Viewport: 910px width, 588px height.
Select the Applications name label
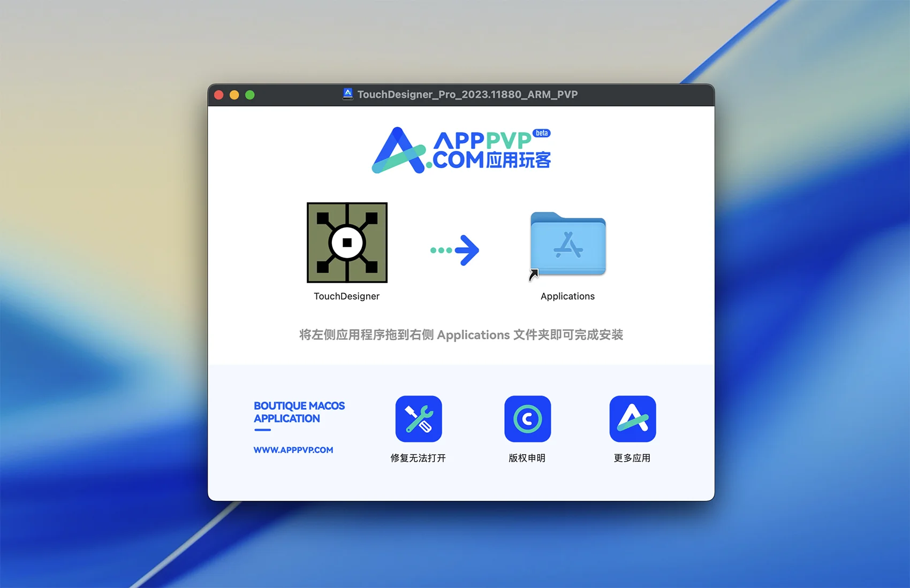[x=567, y=296]
